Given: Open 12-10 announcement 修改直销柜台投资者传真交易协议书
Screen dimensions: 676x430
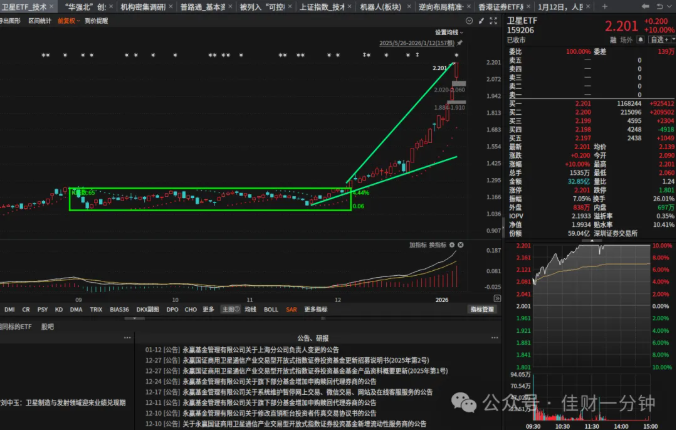Looking at the screenshot, I should pyautogui.click(x=279, y=413).
